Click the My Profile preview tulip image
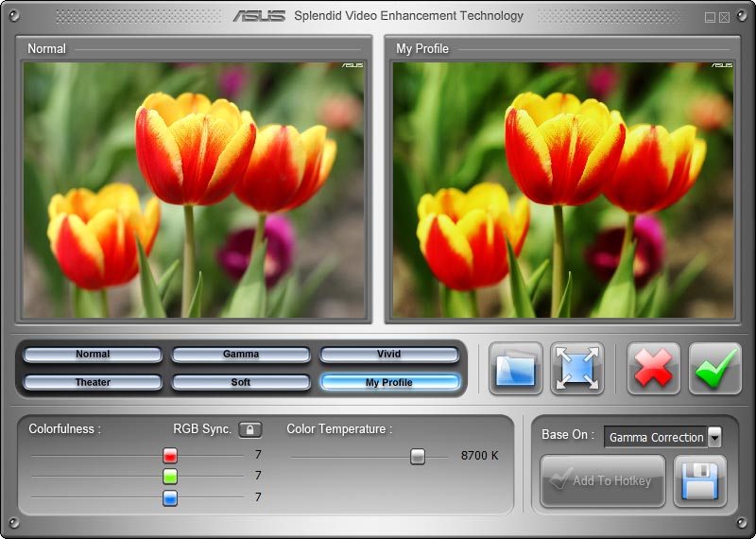756x539 pixels. point(563,190)
